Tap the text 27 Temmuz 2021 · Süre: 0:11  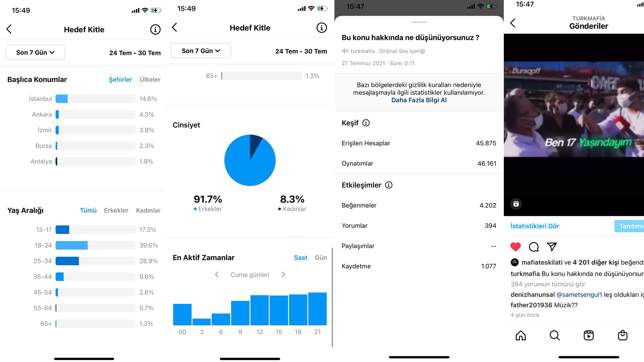pos(378,63)
